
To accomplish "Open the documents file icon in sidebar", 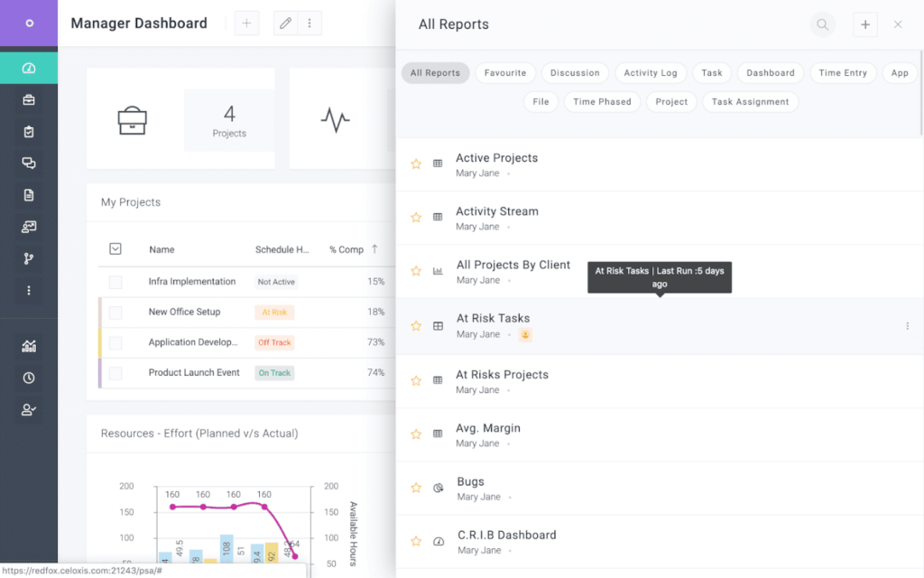I will click(x=28, y=195).
